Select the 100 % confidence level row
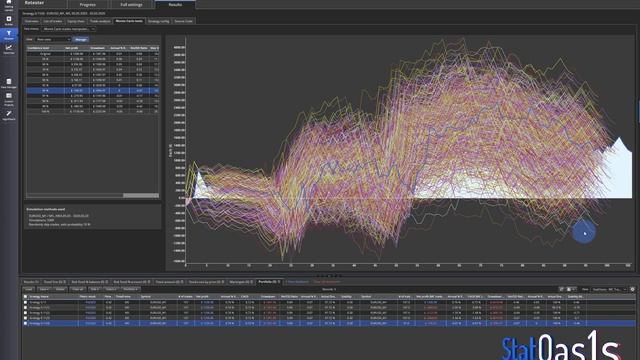Screen dimensions: 640x360 click(93, 111)
